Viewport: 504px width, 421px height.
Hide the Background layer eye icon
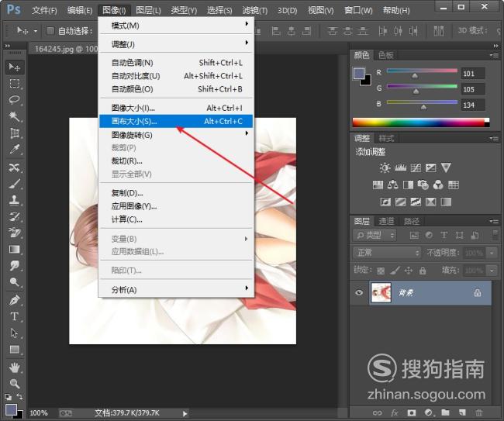[359, 292]
